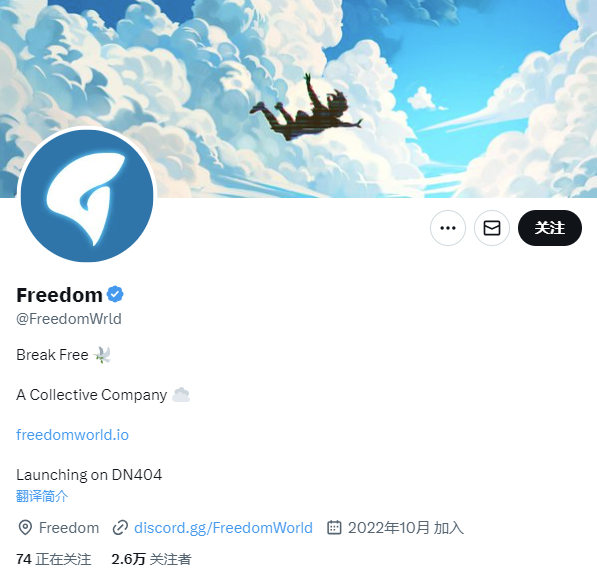View the 2.6万 关注者 followers list
597x577 pixels.
click(x=151, y=559)
